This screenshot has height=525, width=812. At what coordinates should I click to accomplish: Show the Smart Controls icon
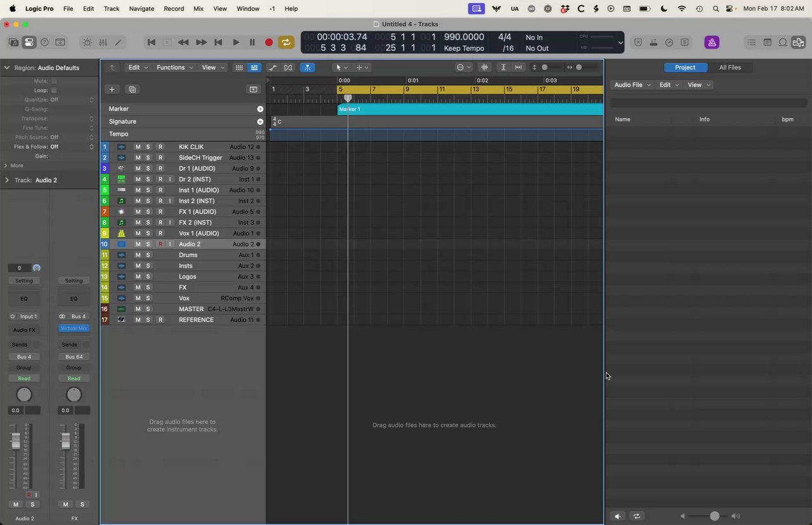click(88, 43)
